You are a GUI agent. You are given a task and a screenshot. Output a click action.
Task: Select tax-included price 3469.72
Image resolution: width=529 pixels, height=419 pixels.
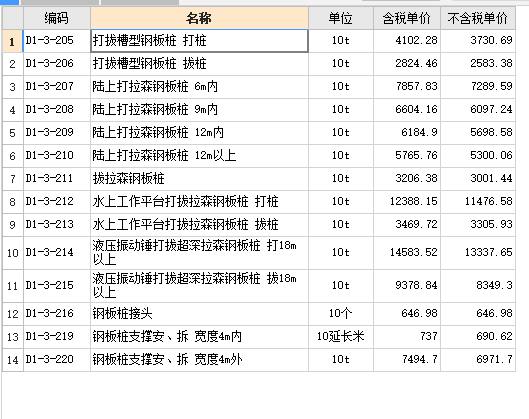407,225
